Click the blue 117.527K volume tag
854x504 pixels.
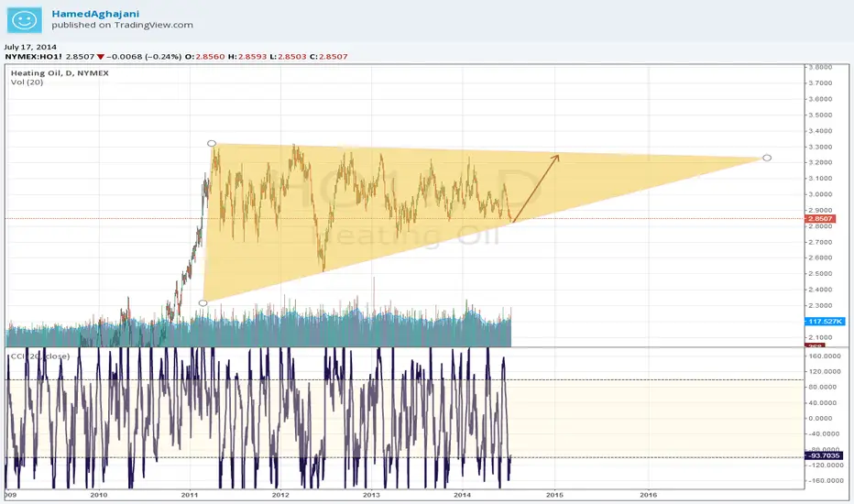tap(826, 322)
